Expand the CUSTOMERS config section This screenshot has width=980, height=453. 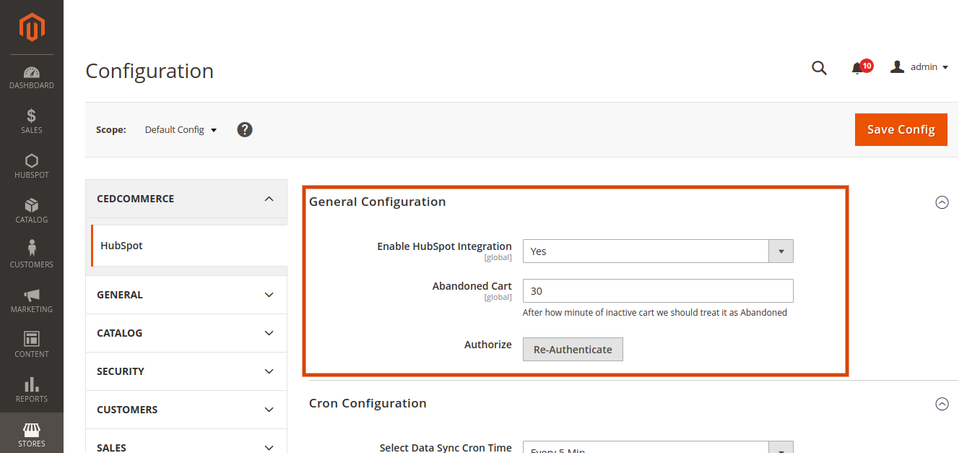(x=186, y=410)
